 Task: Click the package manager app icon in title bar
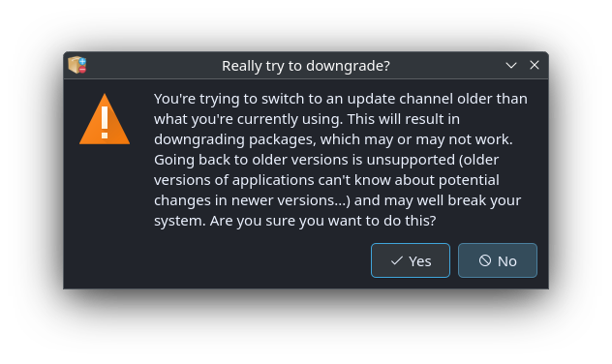(77, 65)
